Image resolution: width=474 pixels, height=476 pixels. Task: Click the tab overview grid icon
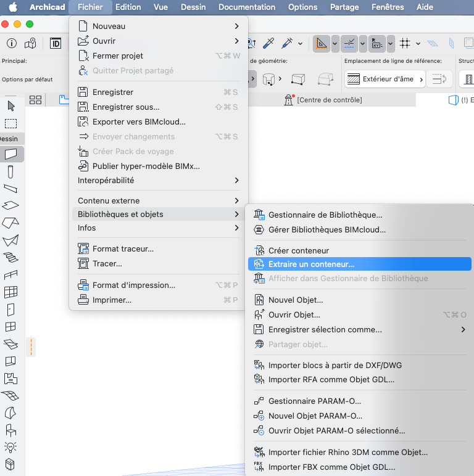click(x=35, y=100)
